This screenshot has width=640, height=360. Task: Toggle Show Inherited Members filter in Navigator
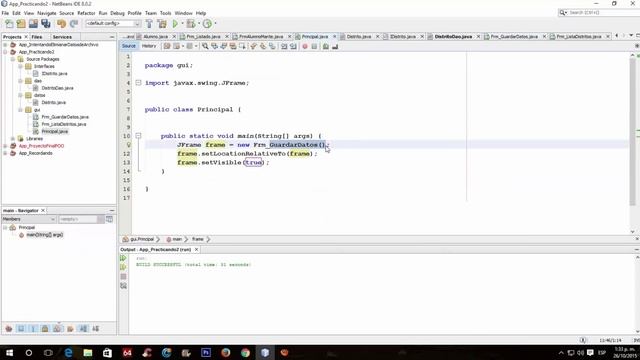point(9,329)
